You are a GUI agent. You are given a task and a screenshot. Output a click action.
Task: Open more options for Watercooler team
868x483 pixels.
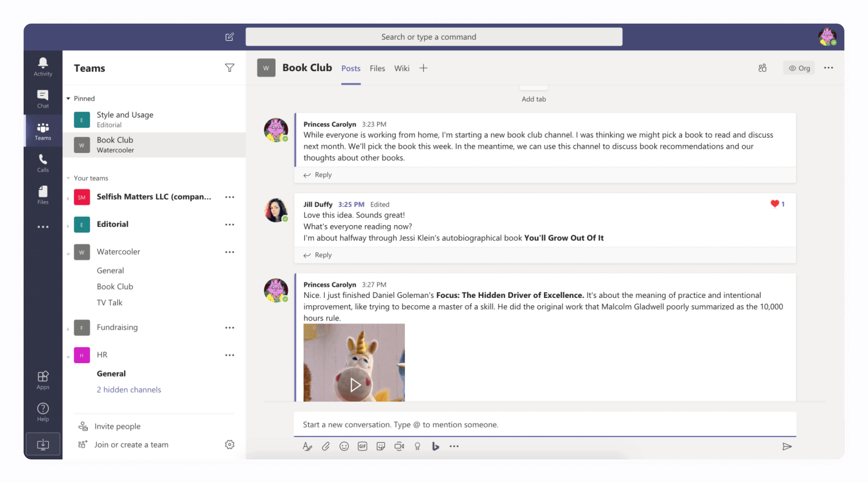pyautogui.click(x=230, y=252)
